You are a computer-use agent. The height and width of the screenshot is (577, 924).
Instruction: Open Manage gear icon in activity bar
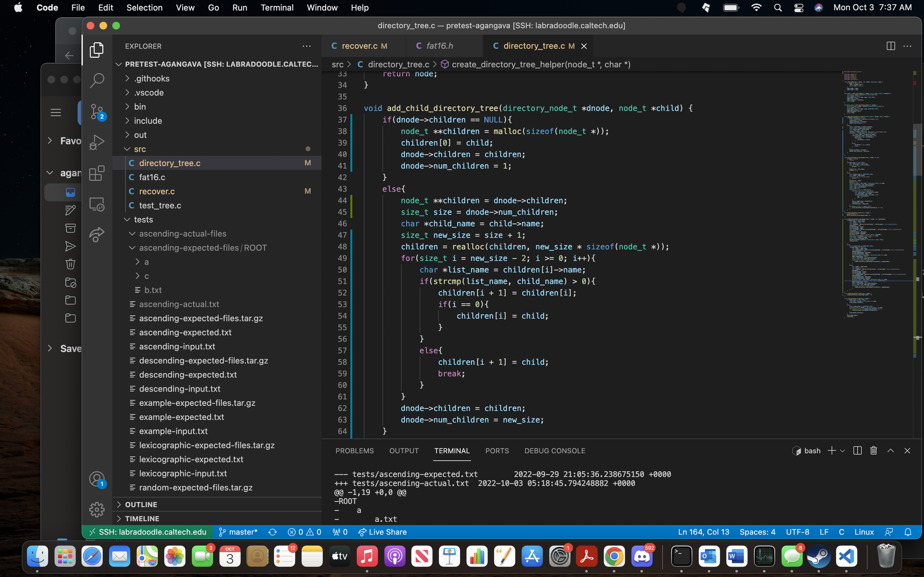(x=97, y=509)
